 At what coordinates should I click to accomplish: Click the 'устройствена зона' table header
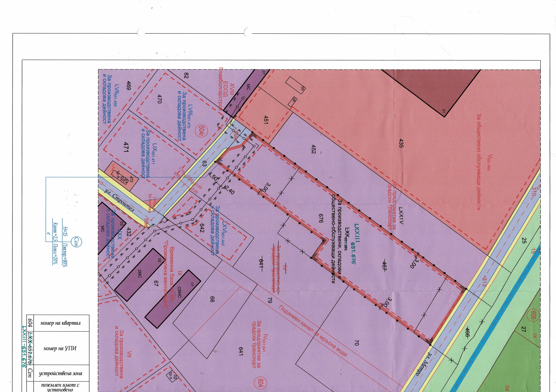[x=61, y=373]
